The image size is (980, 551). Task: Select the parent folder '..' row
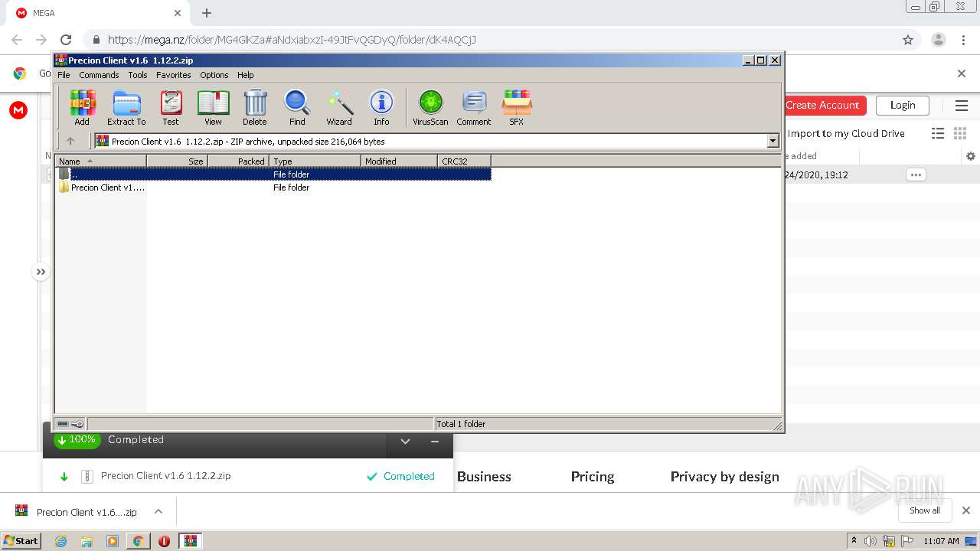[x=273, y=174]
